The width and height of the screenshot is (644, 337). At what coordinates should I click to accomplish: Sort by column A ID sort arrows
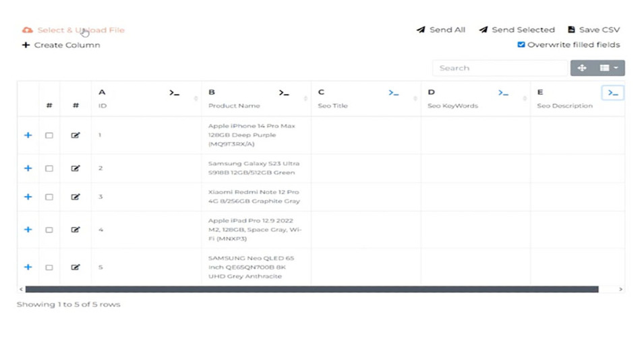(x=196, y=98)
